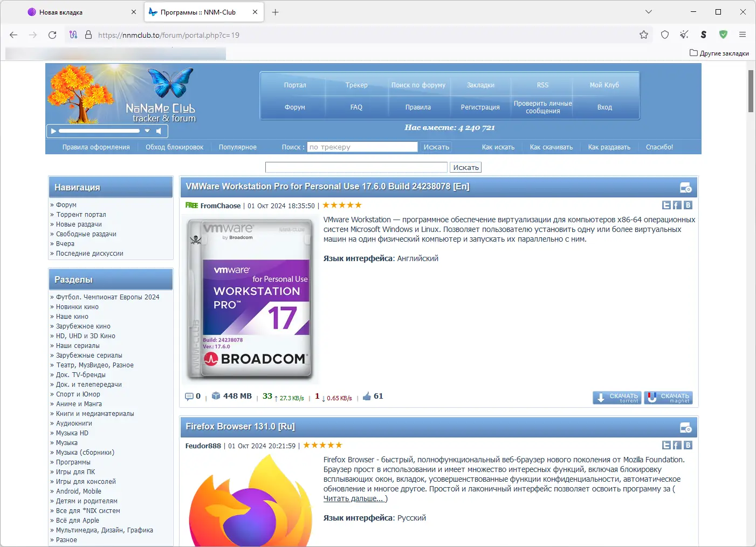The image size is (756, 547).
Task: Go to the Регистрация page
Action: 480,107
